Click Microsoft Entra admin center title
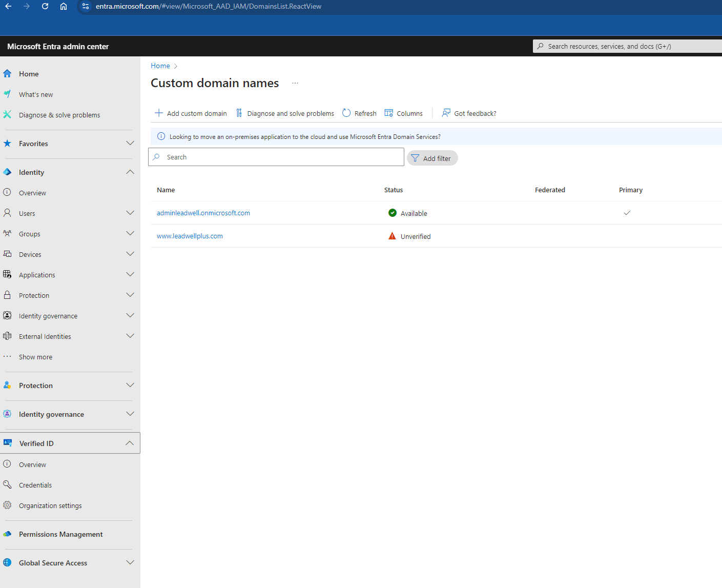722x588 pixels. click(58, 46)
